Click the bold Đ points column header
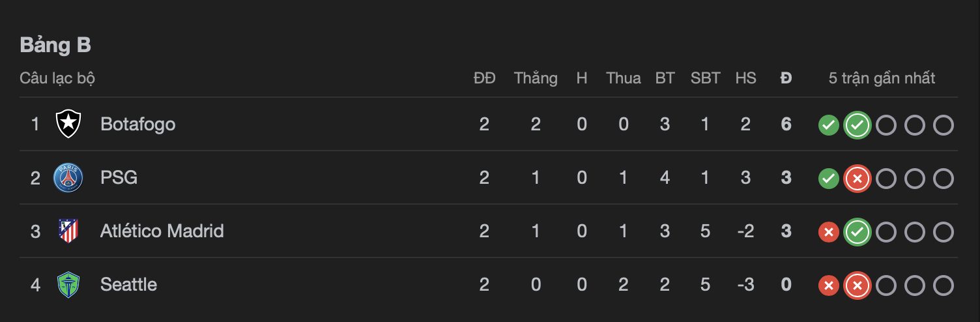The image size is (980, 322). [786, 78]
